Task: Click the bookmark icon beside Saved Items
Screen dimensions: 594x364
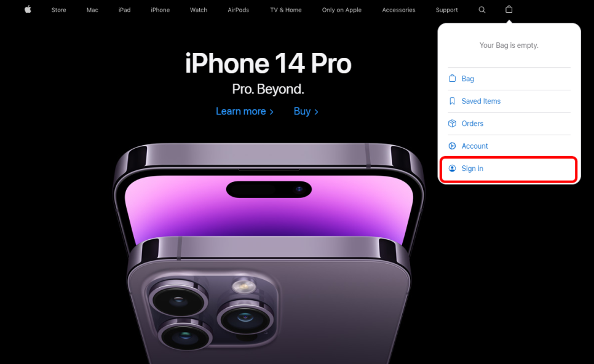Action: tap(452, 101)
